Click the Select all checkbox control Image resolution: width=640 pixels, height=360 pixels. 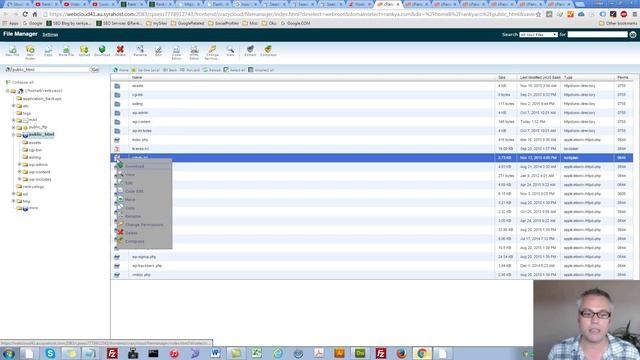coord(234,70)
